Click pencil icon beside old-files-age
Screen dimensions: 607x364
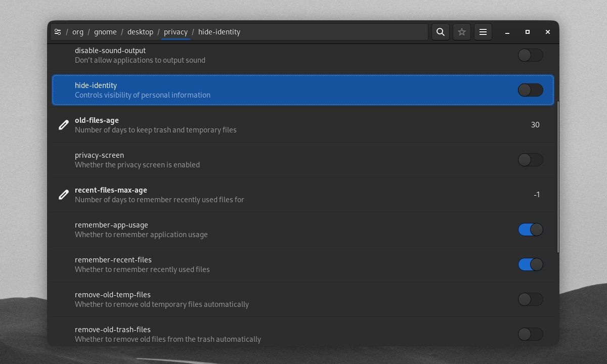(64, 125)
